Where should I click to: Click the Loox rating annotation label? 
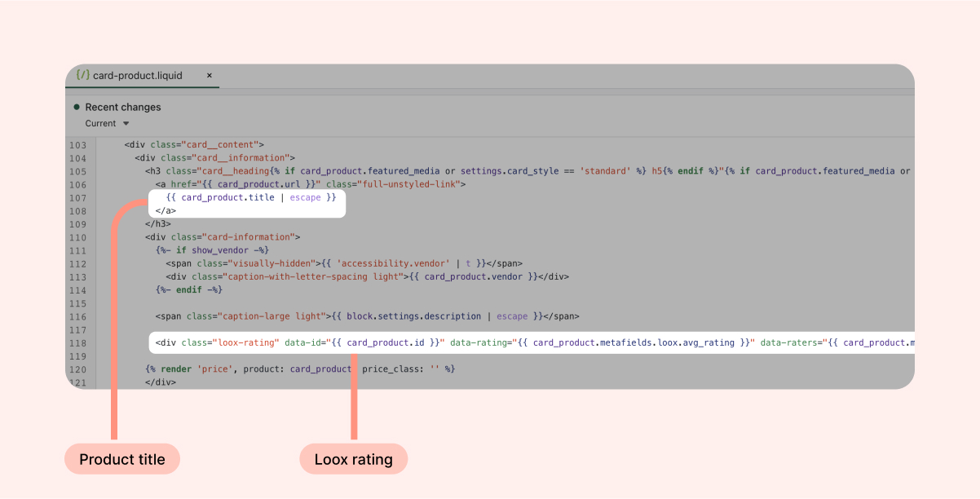[x=353, y=460]
